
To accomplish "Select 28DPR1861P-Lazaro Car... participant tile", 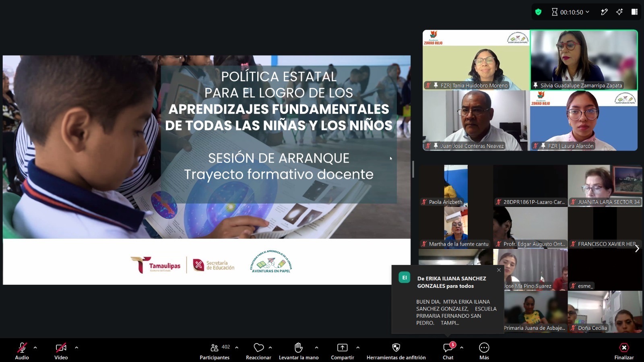I will pos(530,186).
